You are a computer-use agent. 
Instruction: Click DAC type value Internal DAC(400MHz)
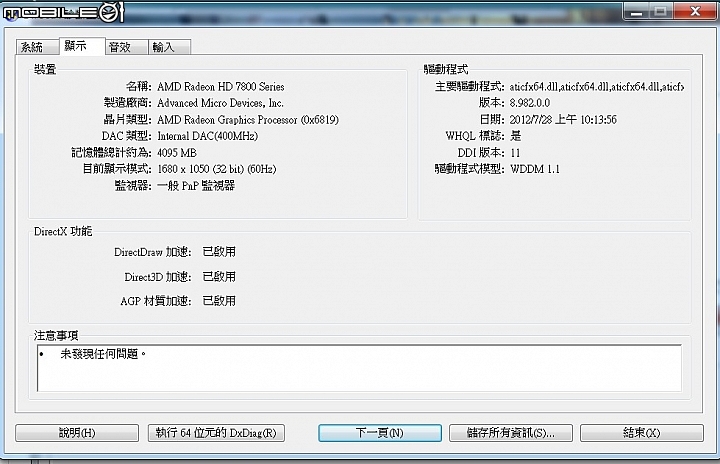pyautogui.click(x=208, y=136)
